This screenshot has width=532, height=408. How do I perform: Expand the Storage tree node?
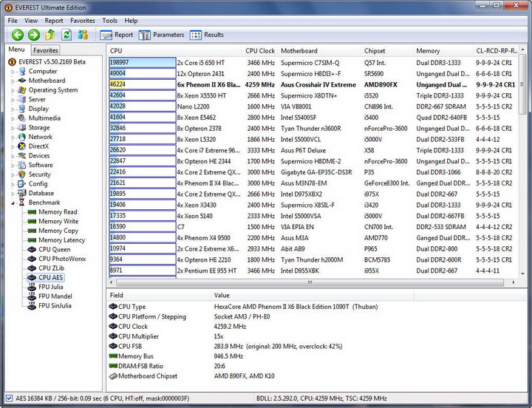click(13, 128)
